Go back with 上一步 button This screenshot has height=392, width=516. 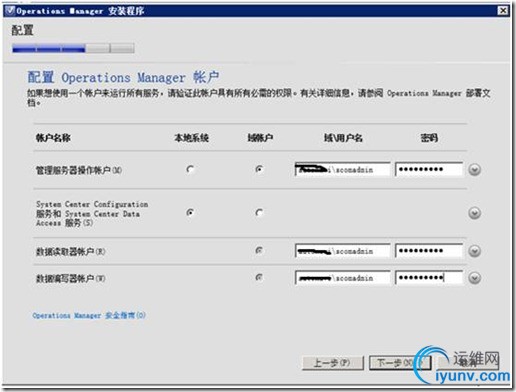(333, 363)
